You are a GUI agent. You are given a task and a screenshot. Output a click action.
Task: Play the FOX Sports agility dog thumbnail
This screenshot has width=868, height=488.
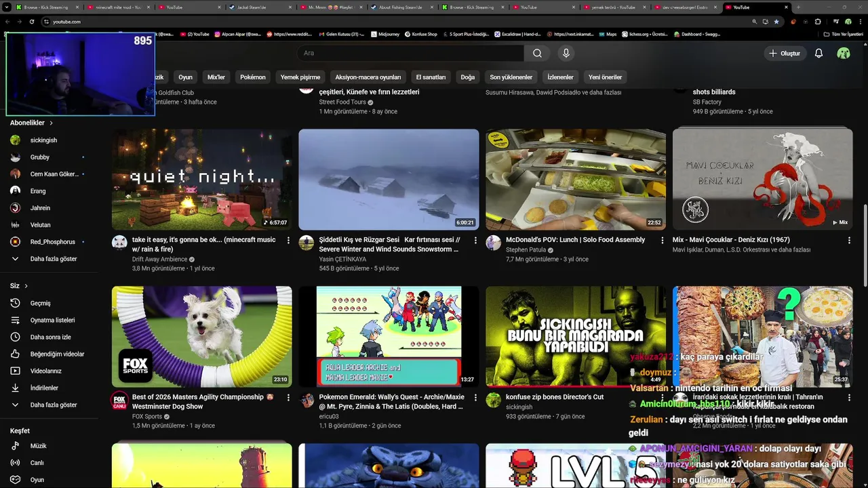202,337
